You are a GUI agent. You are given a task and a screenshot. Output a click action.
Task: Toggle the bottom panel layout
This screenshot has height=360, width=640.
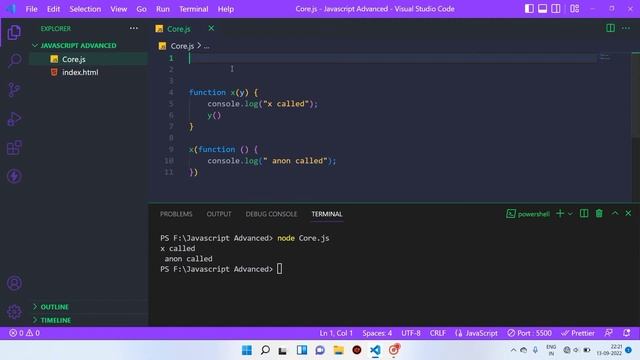[542, 9]
